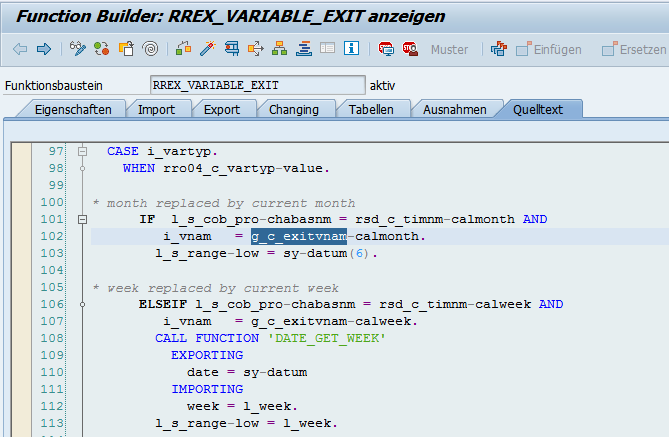Toggle Display/Change mode with glasses-pencil icon

click(x=78, y=49)
